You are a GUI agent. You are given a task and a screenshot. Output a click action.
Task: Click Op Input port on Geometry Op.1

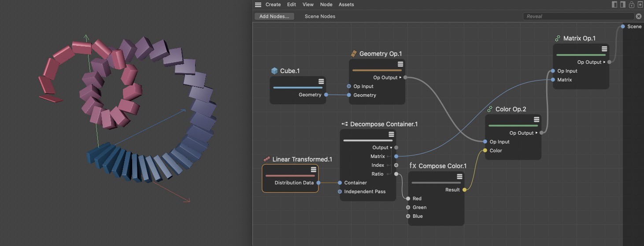coord(349,86)
